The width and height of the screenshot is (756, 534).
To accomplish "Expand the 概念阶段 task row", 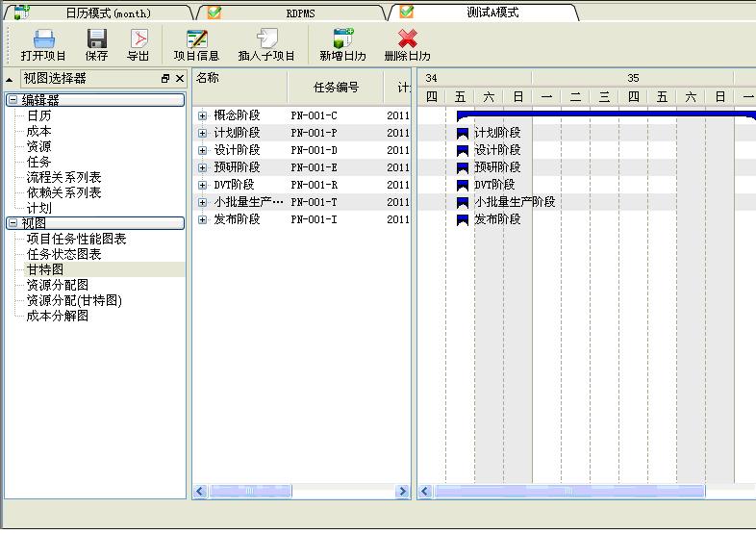I will [202, 115].
